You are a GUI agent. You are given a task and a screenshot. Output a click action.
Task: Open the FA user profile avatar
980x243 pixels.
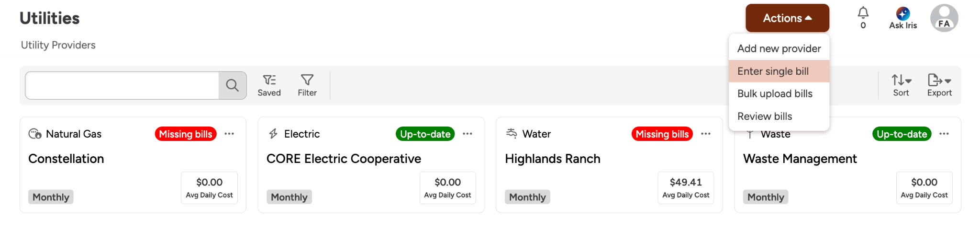click(x=944, y=18)
